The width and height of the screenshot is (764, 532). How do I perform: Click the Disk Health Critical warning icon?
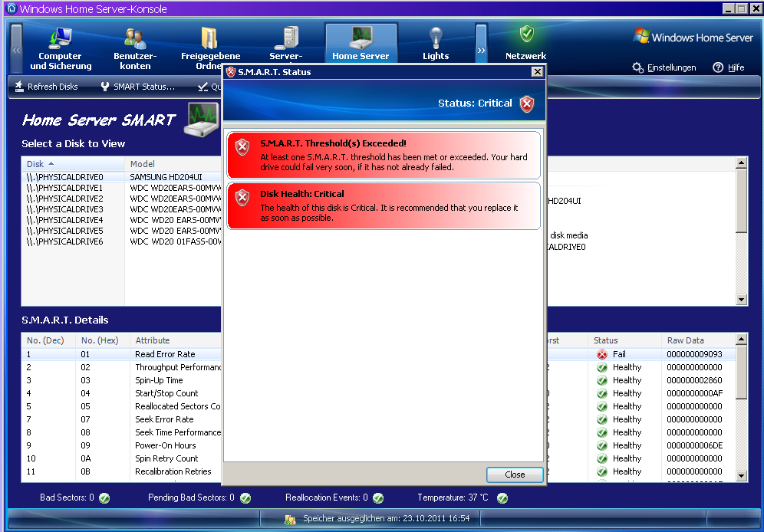tap(242, 197)
